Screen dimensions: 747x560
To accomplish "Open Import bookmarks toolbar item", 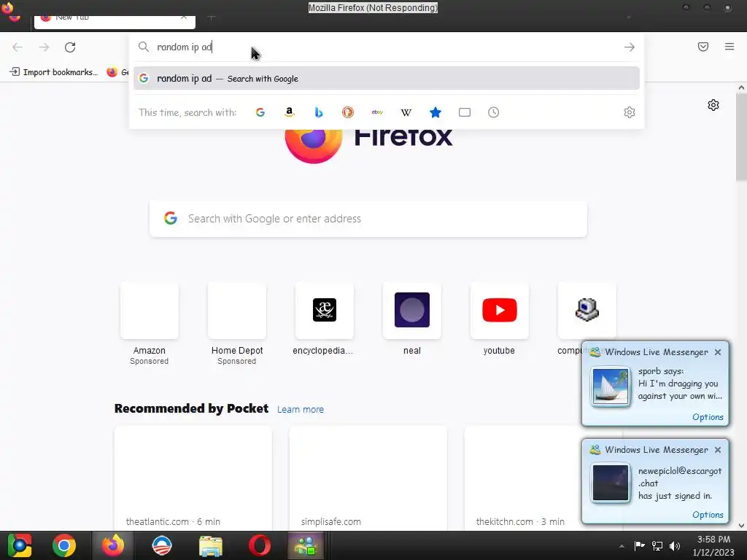I will point(54,72).
